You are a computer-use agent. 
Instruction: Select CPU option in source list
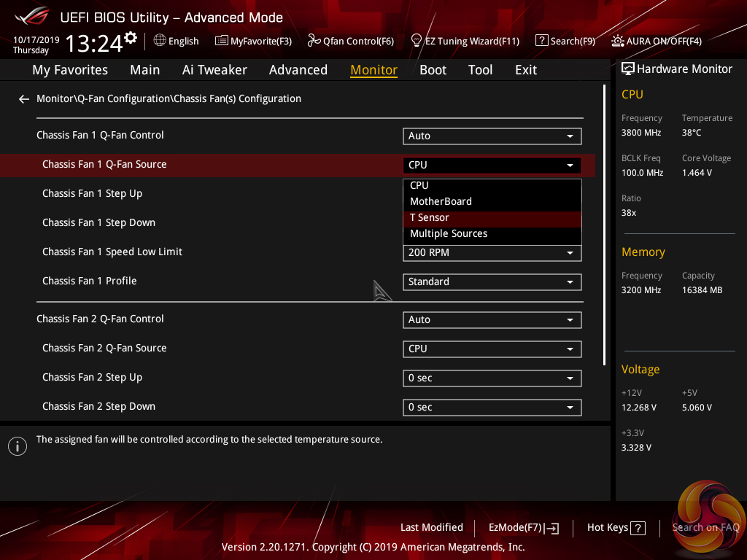pyautogui.click(x=492, y=186)
